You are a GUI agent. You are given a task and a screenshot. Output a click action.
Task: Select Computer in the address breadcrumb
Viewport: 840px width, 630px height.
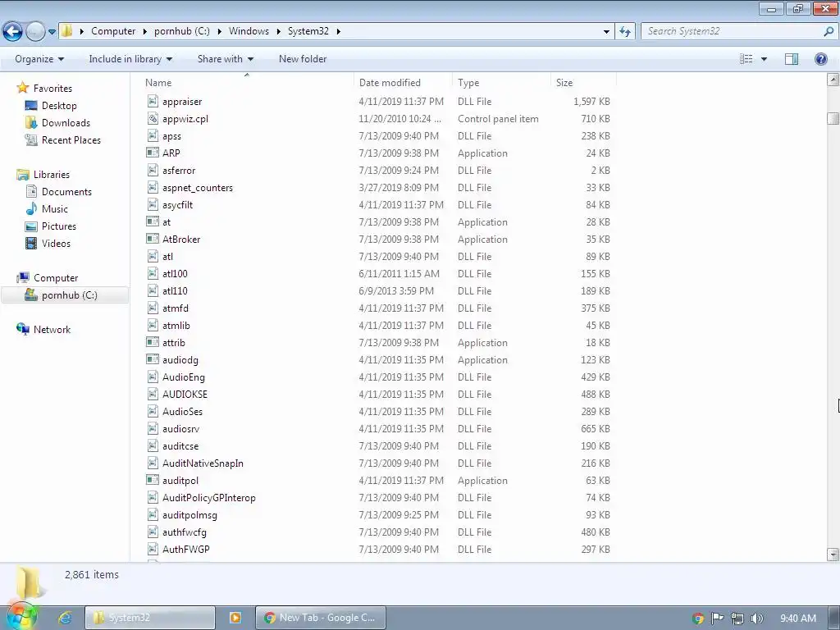[113, 31]
